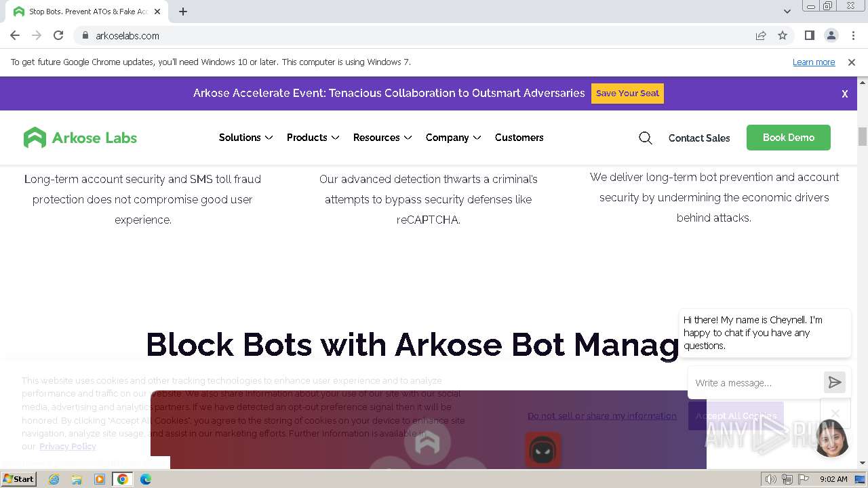Expand the Resources menu

click(x=382, y=138)
